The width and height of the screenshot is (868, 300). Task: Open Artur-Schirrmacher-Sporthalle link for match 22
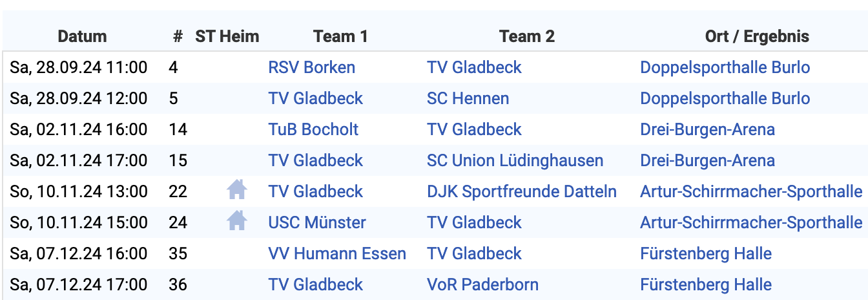point(751,191)
